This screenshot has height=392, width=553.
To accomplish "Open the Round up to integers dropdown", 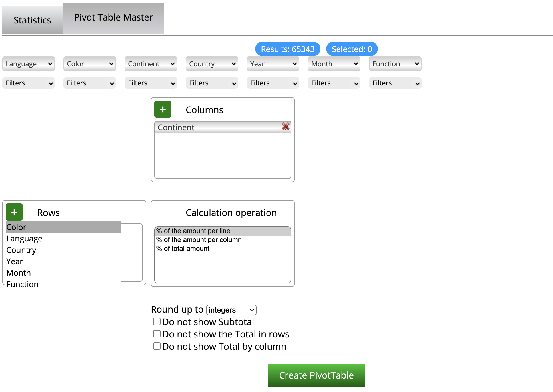I will click(x=231, y=310).
